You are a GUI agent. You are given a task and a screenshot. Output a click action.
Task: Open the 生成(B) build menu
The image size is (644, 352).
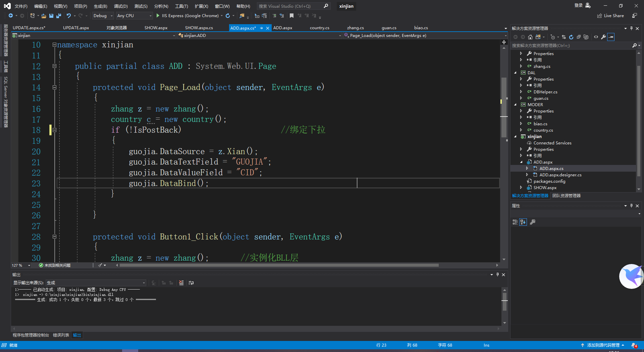point(100,6)
